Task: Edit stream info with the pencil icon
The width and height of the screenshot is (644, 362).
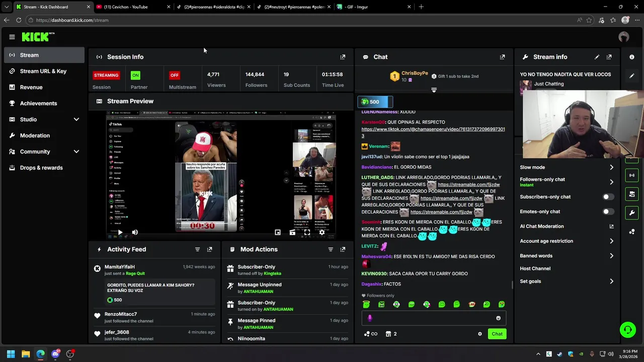Action: point(597,57)
